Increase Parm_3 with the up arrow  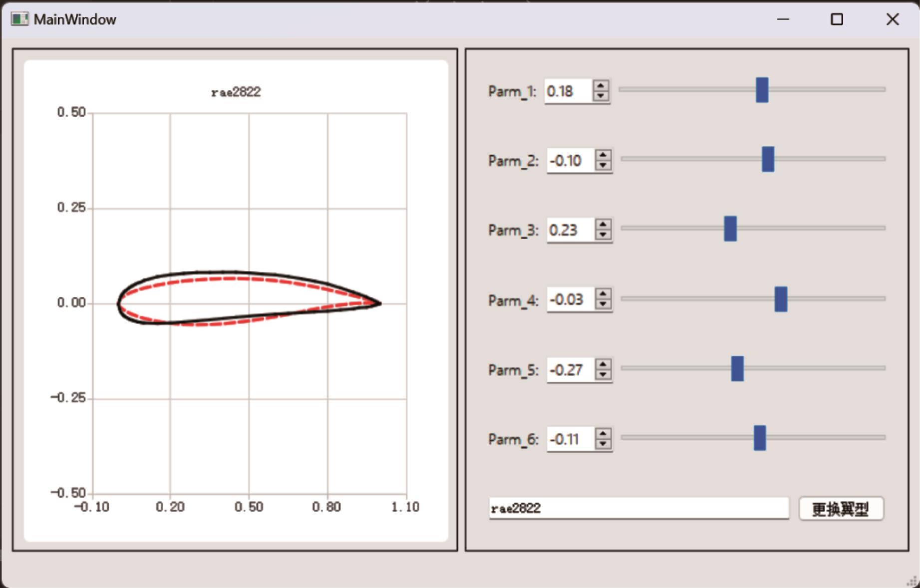click(604, 225)
